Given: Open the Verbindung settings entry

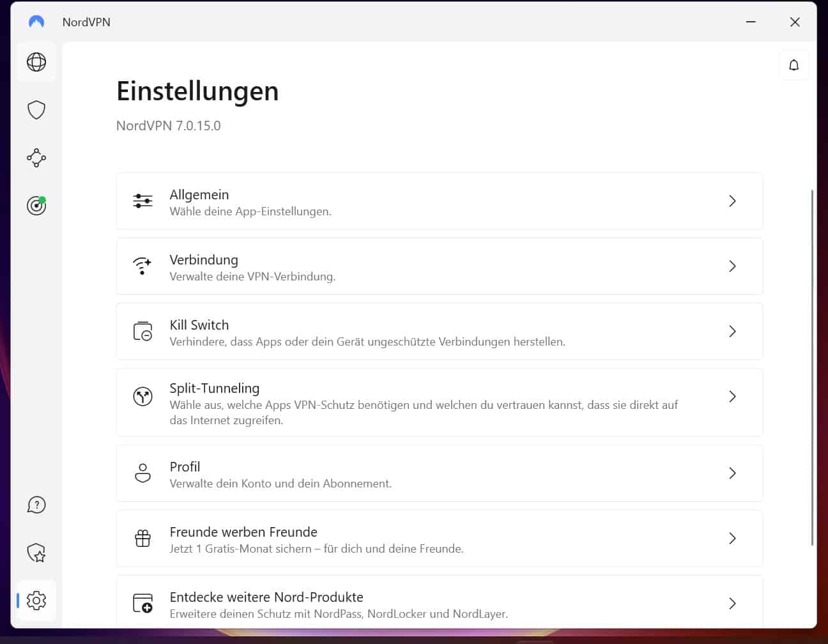Looking at the screenshot, I should click(x=440, y=266).
